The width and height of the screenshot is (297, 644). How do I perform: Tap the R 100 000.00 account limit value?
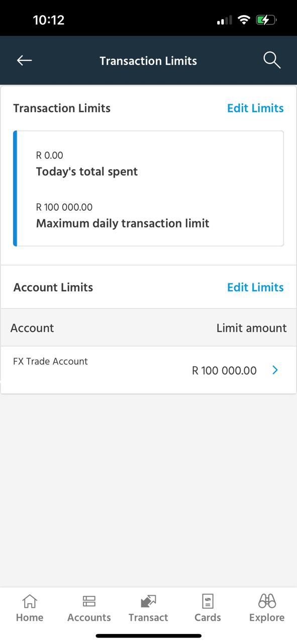(x=224, y=371)
